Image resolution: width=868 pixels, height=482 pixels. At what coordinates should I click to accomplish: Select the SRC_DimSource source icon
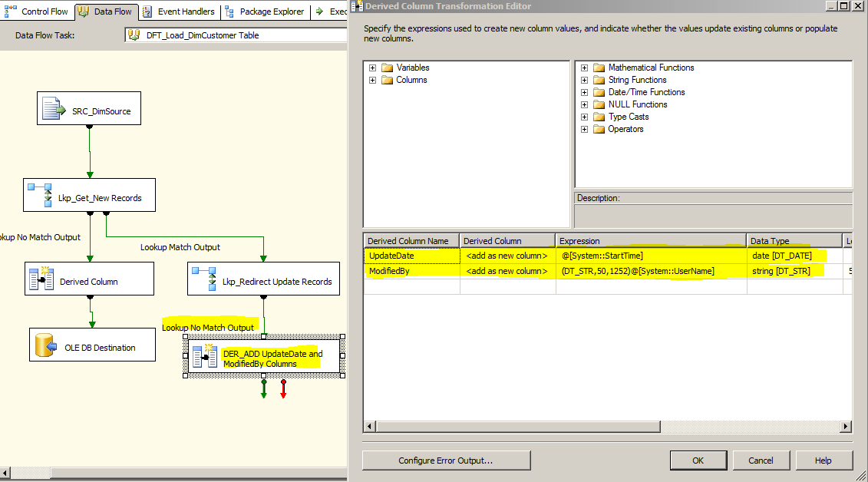[x=50, y=107]
